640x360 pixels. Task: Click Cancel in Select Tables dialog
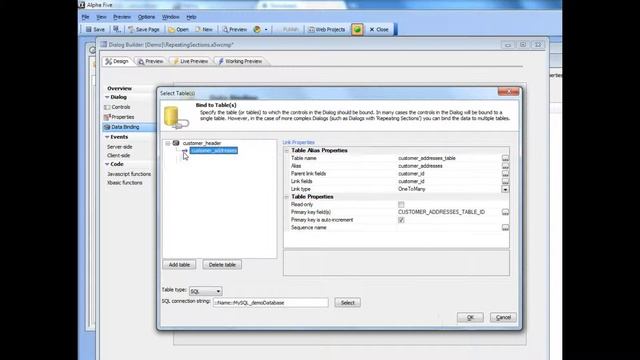pyautogui.click(x=503, y=318)
